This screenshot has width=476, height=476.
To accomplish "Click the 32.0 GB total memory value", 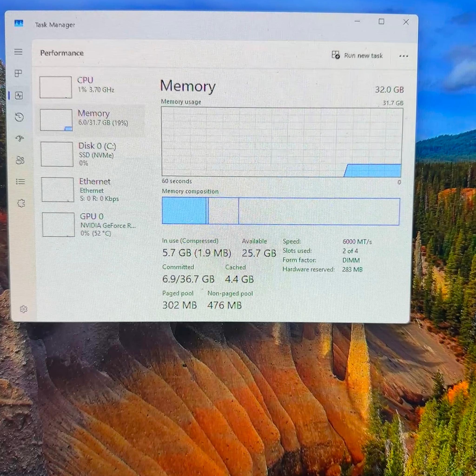I will click(x=390, y=90).
